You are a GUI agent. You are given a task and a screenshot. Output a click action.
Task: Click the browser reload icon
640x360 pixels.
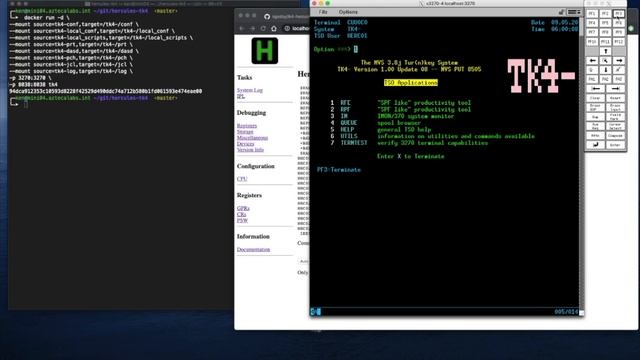pos(263,28)
